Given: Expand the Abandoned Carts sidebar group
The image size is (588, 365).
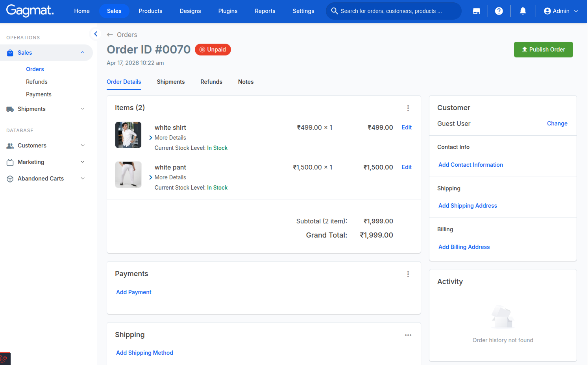Looking at the screenshot, I should click(83, 179).
